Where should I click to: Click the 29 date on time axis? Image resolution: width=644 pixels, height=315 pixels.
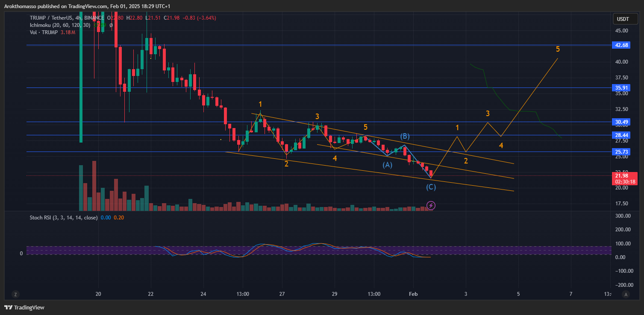point(334,294)
